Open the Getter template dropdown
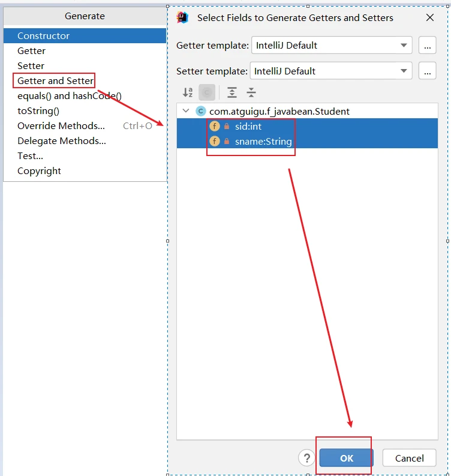The width and height of the screenshot is (451, 476). click(x=332, y=45)
